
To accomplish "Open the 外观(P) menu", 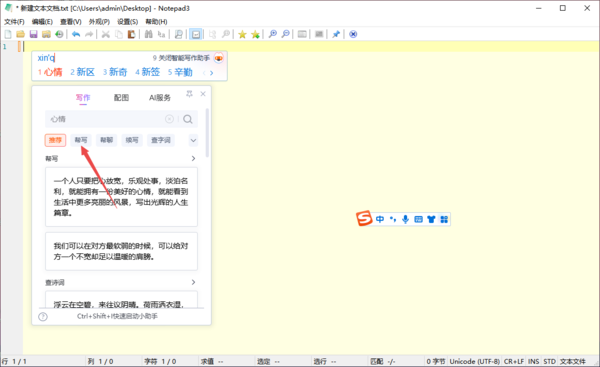I will tap(99, 22).
